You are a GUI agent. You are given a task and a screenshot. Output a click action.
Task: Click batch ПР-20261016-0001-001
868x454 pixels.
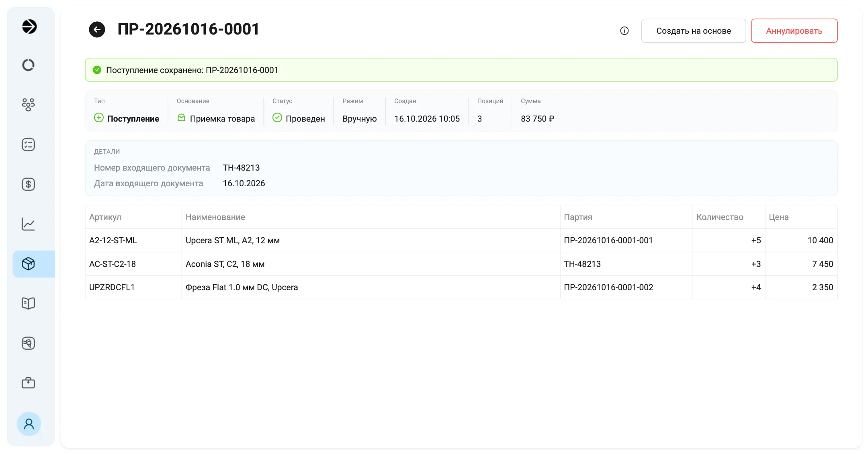pyautogui.click(x=608, y=240)
